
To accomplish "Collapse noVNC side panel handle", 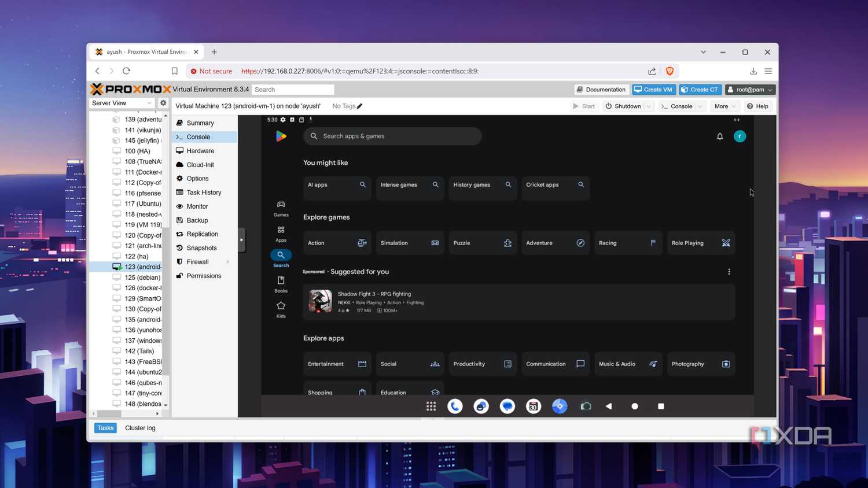I will coord(241,239).
